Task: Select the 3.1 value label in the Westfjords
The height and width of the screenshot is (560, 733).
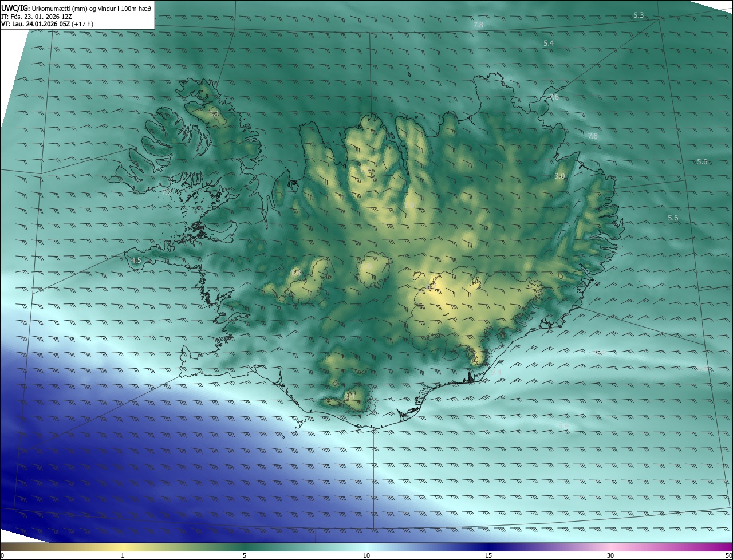Action: click(214, 115)
